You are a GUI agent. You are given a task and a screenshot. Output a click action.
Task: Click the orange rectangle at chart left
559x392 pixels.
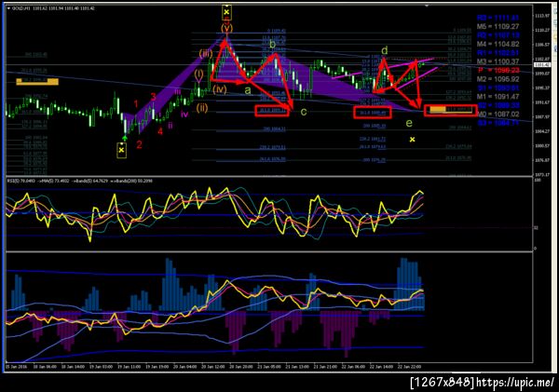[x=37, y=82]
